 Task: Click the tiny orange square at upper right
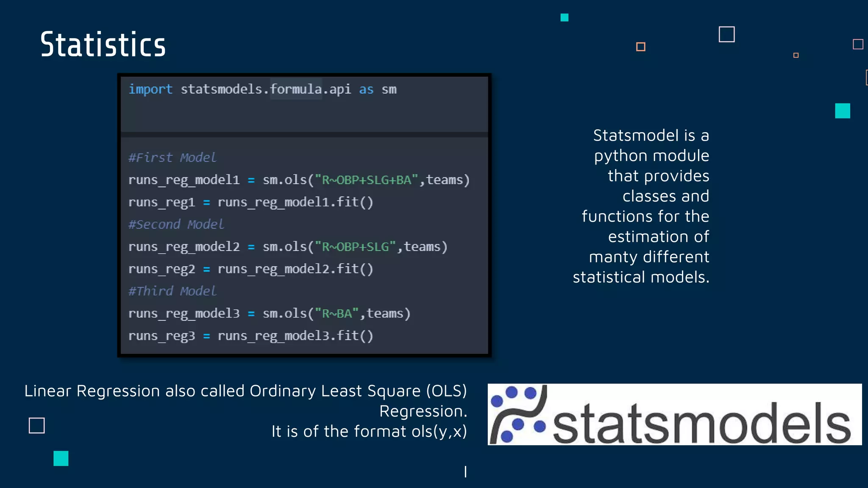(796, 55)
